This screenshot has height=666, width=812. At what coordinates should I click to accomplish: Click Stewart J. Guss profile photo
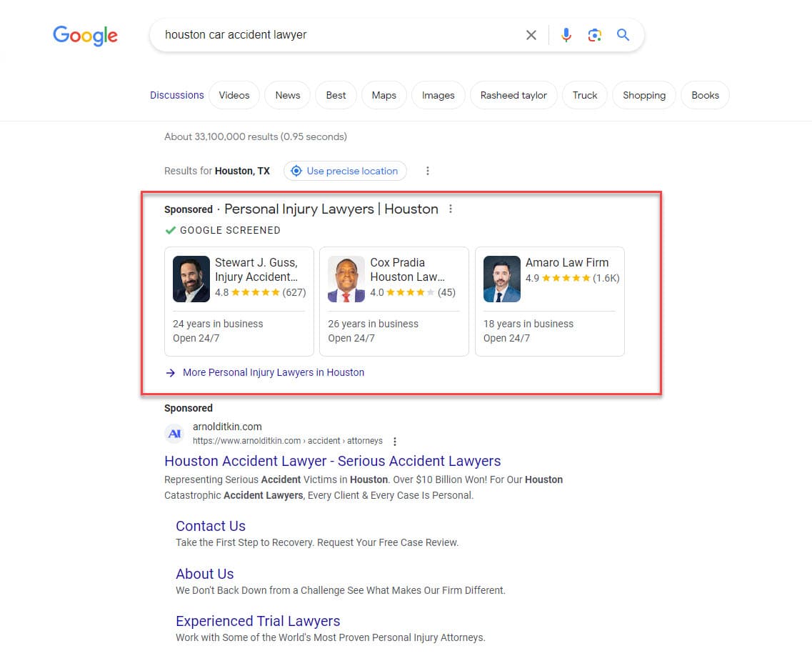[191, 279]
